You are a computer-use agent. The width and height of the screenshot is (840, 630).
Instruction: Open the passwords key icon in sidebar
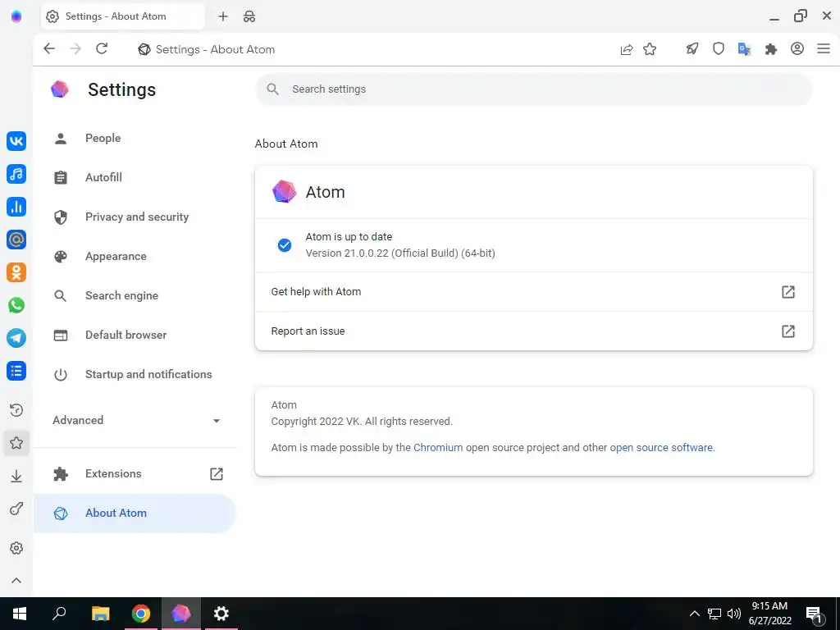(x=16, y=509)
